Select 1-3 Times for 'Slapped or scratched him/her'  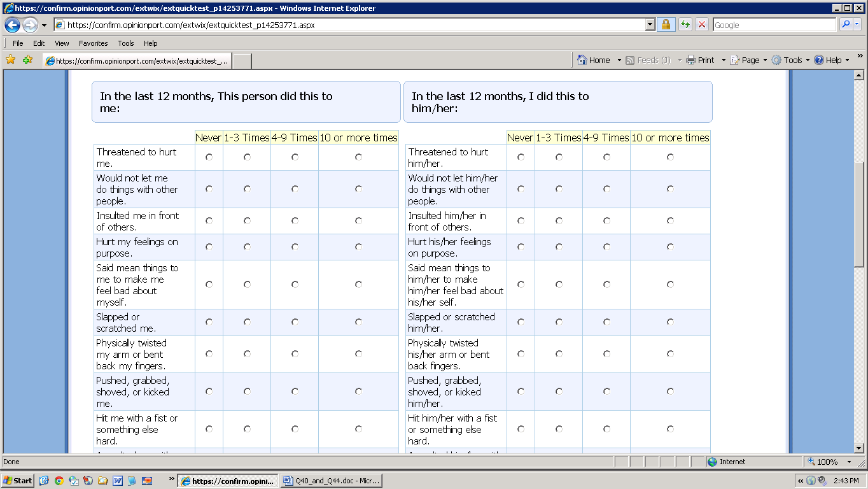click(x=559, y=322)
